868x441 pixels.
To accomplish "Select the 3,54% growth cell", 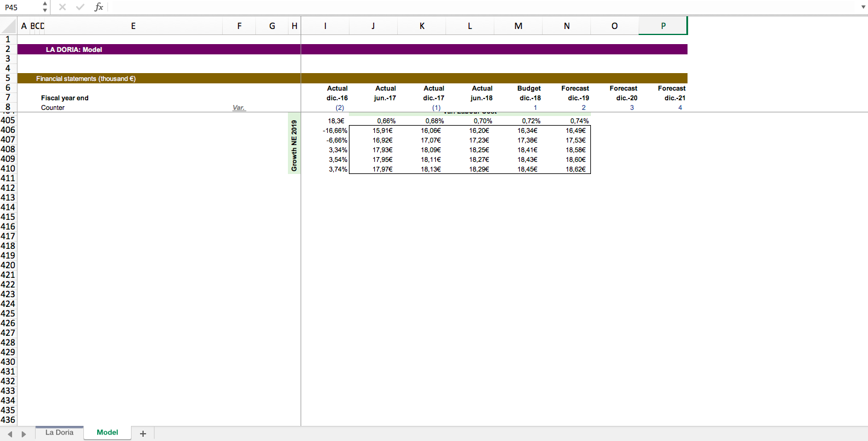I will (325, 159).
